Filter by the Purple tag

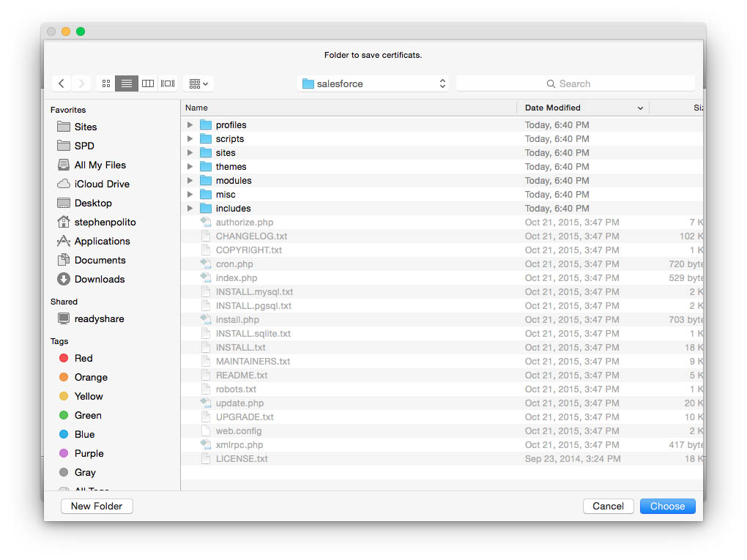(89, 453)
